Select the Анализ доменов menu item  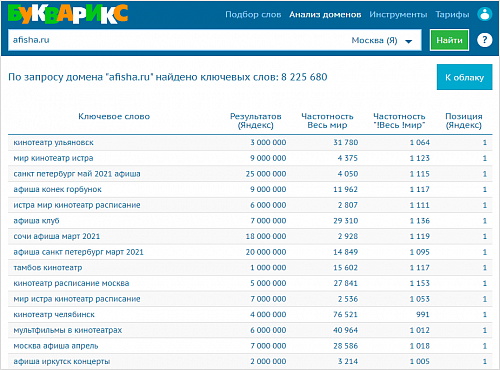325,15
